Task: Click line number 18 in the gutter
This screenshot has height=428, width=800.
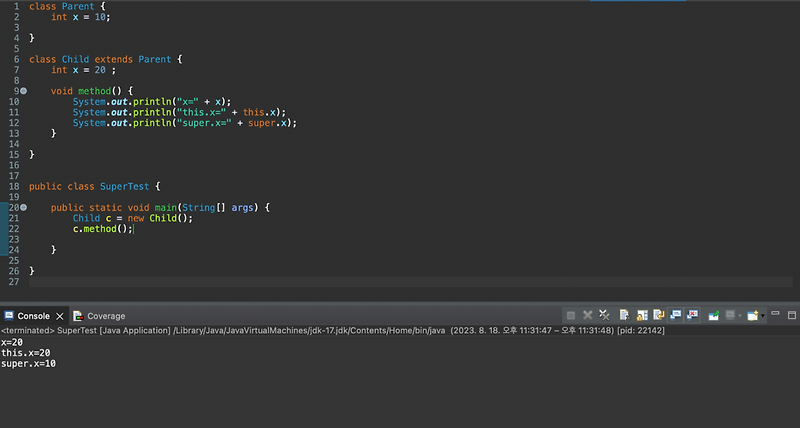Action: click(14, 186)
